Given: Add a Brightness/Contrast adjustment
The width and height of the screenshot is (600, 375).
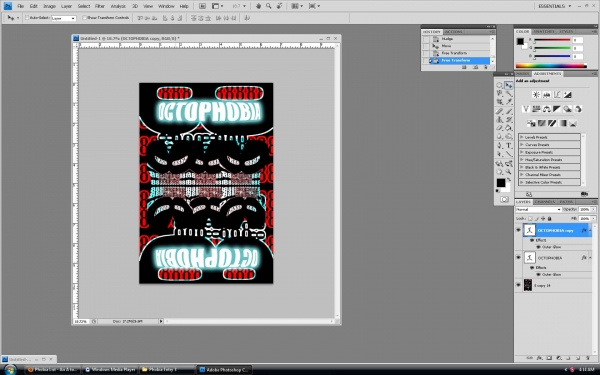Looking at the screenshot, I should [536, 95].
